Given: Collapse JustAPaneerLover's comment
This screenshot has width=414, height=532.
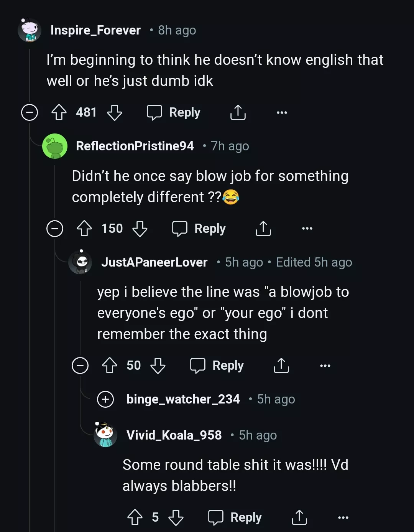Looking at the screenshot, I should (80, 366).
